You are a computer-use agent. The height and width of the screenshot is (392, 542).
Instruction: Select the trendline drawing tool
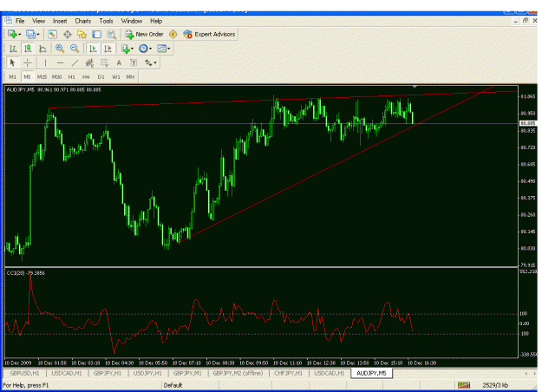tap(75, 63)
